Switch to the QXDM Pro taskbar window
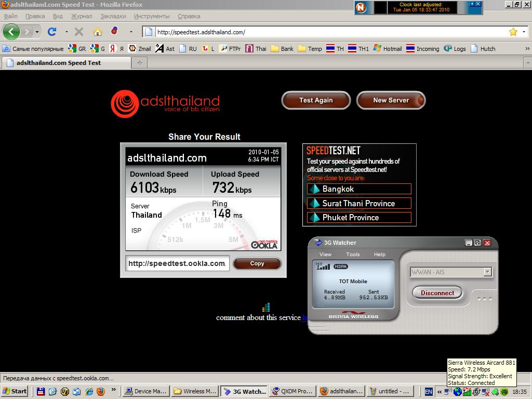The height and width of the screenshot is (399, 532). click(294, 391)
